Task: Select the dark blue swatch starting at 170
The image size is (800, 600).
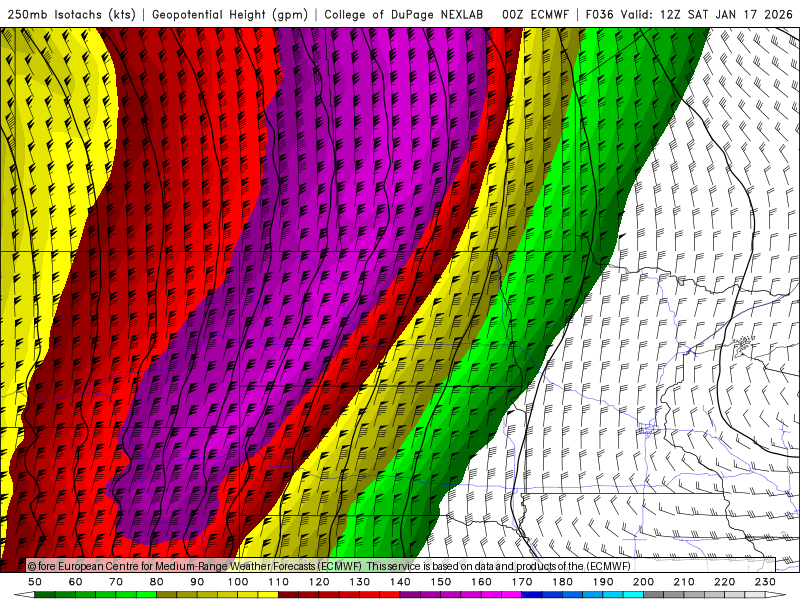Action: coord(532,595)
